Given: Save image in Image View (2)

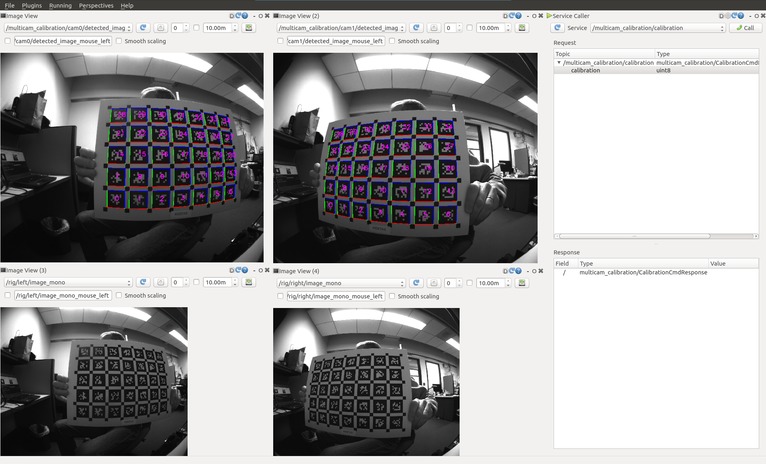Looking at the screenshot, I should coord(522,28).
